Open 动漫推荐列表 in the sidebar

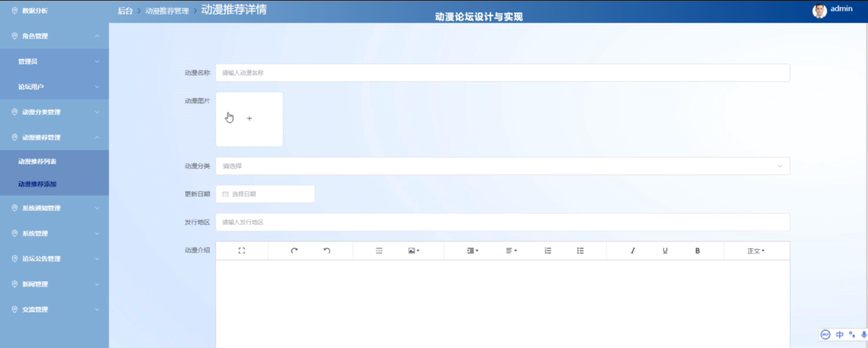coord(37,162)
